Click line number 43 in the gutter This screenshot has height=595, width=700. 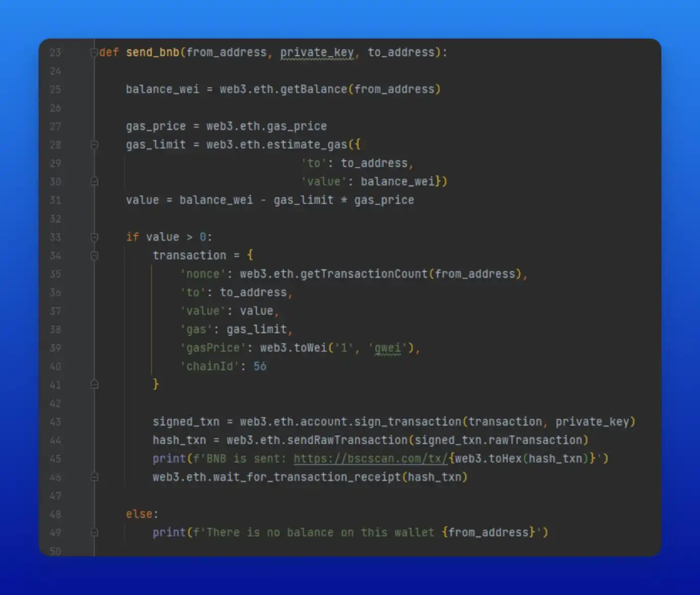55,422
